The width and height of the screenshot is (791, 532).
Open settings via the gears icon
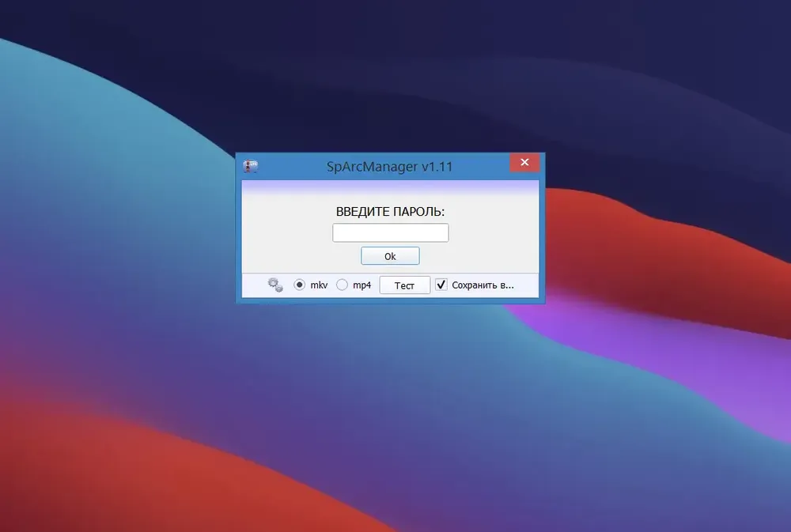(275, 285)
